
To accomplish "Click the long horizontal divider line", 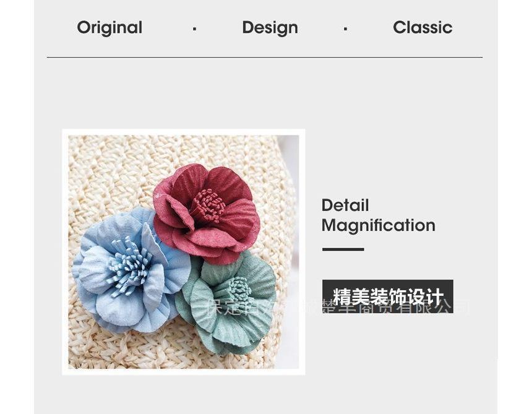I will (265, 58).
